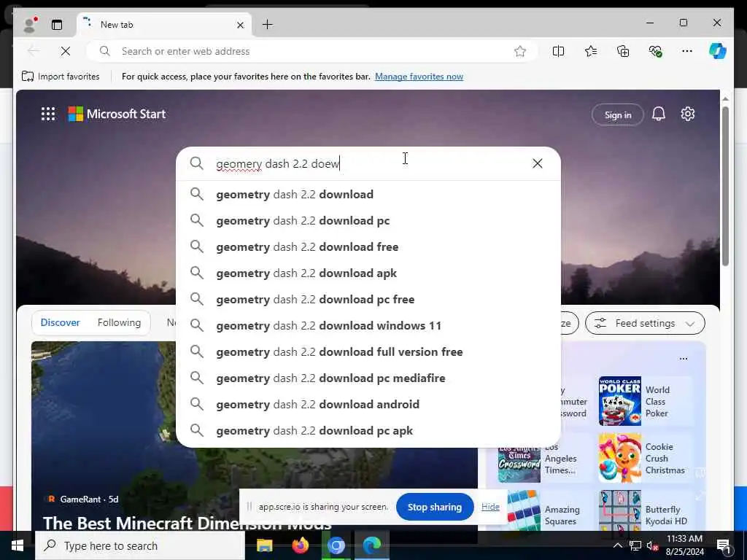The height and width of the screenshot is (560, 747).
Task: Clear the search box with X
Action: click(538, 163)
